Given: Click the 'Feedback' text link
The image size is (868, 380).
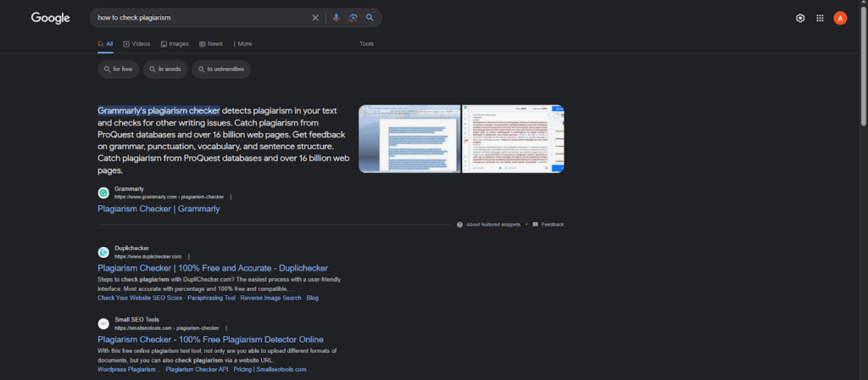Looking at the screenshot, I should [553, 224].
